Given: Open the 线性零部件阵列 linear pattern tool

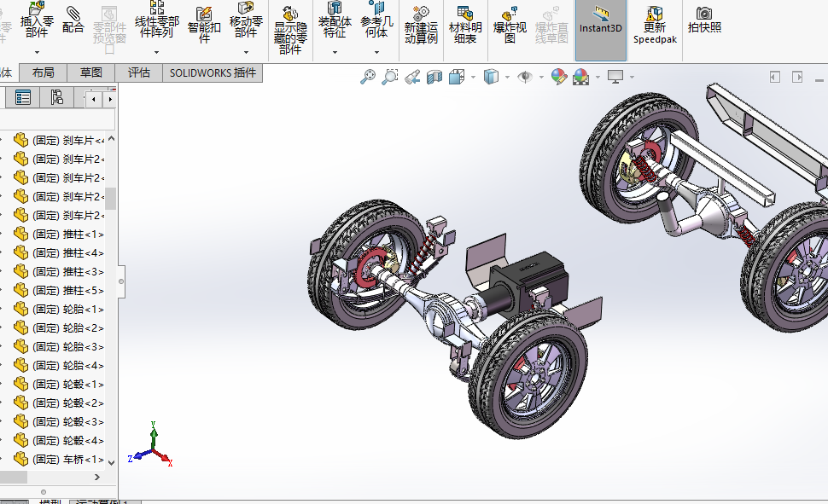Looking at the screenshot, I should point(157,20).
